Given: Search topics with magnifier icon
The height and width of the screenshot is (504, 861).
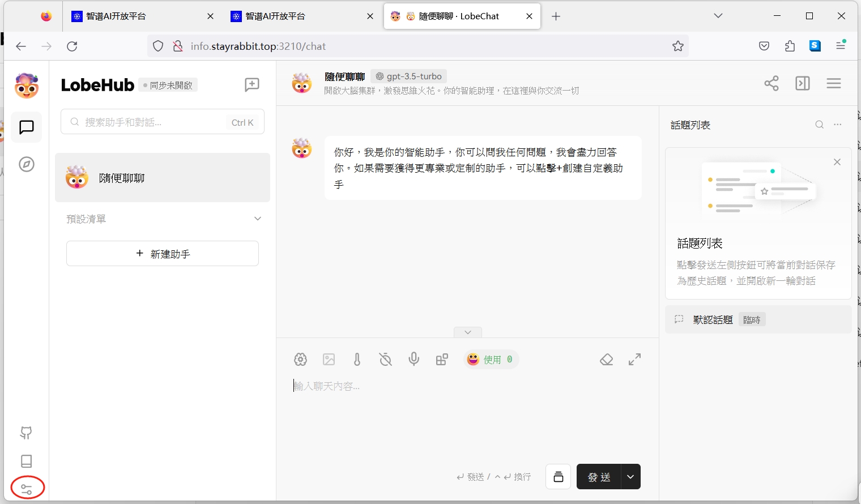Looking at the screenshot, I should pos(819,125).
